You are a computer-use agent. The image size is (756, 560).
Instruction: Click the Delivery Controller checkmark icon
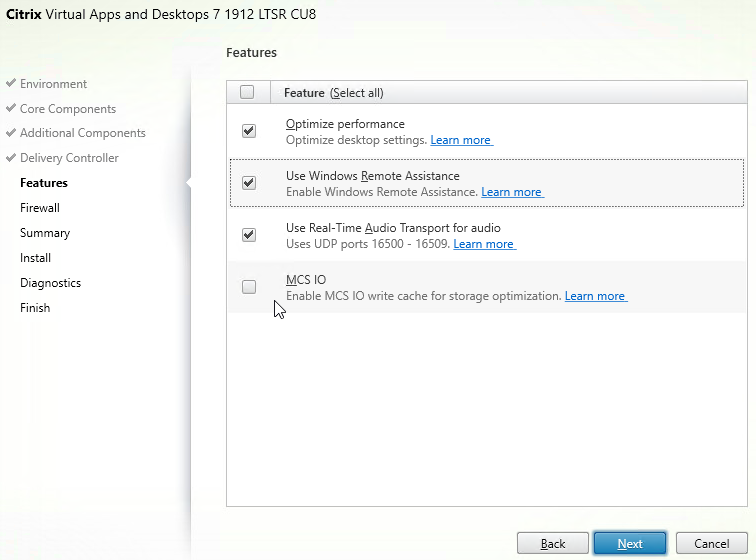pyautogui.click(x=11, y=157)
